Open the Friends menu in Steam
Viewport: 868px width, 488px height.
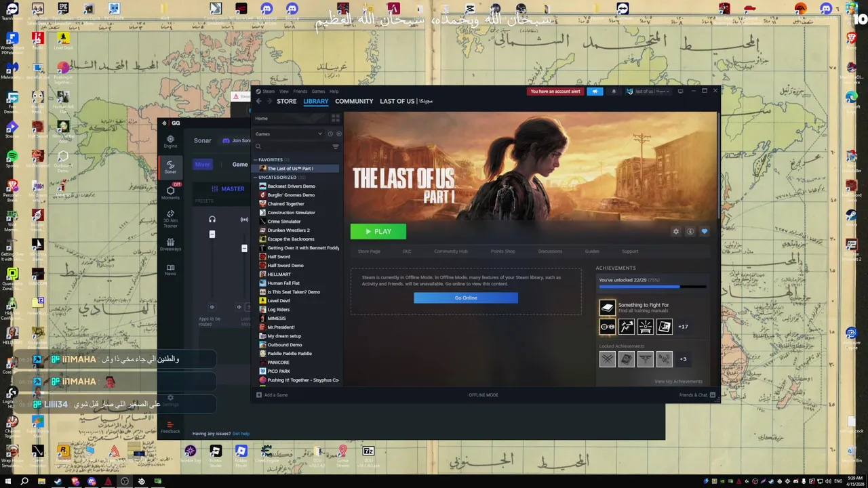click(300, 91)
